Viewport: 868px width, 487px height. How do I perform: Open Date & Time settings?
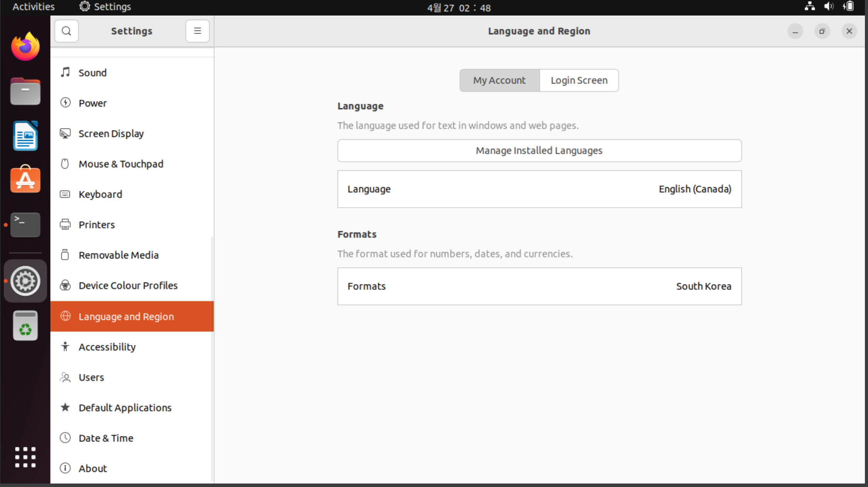click(x=106, y=438)
